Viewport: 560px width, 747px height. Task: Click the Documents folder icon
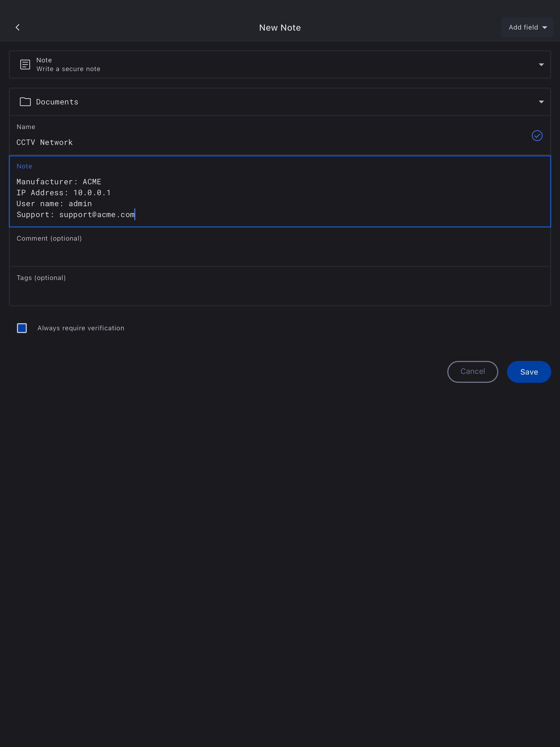(25, 102)
